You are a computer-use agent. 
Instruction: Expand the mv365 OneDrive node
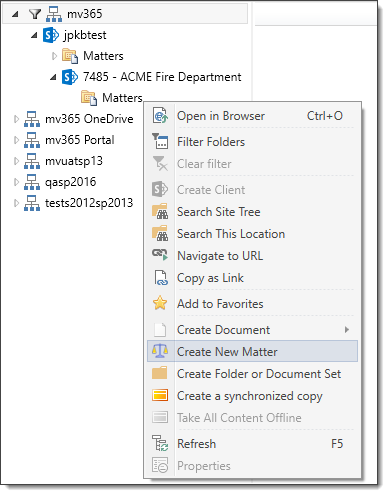tap(16, 119)
